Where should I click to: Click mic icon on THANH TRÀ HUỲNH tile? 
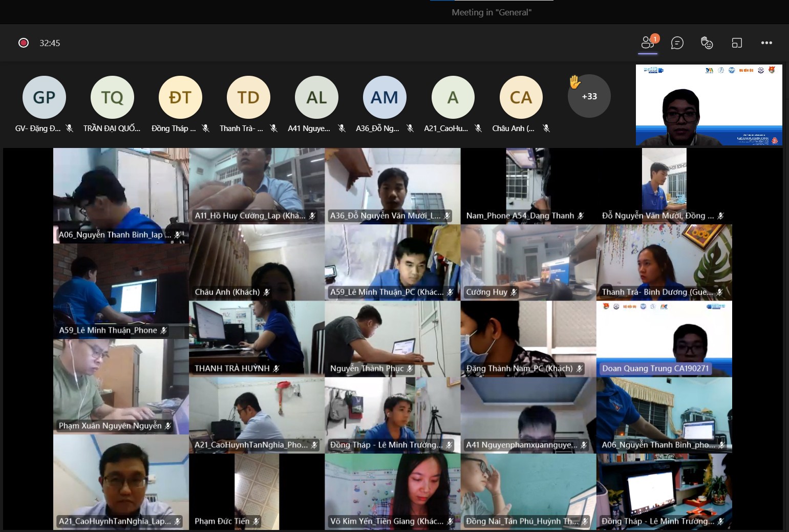click(x=276, y=369)
